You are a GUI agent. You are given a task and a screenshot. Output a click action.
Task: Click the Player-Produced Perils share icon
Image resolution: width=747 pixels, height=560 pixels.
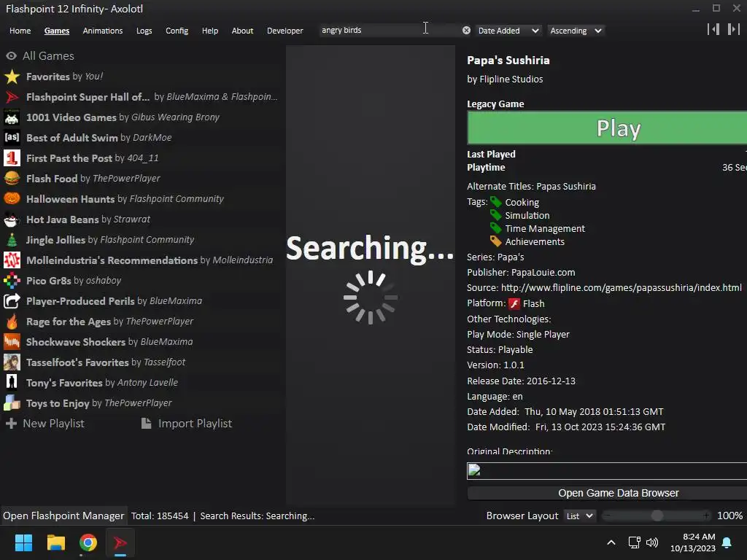point(12,301)
